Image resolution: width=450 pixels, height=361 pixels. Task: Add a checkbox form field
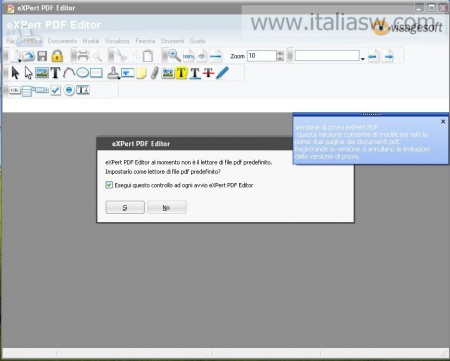pos(56,90)
